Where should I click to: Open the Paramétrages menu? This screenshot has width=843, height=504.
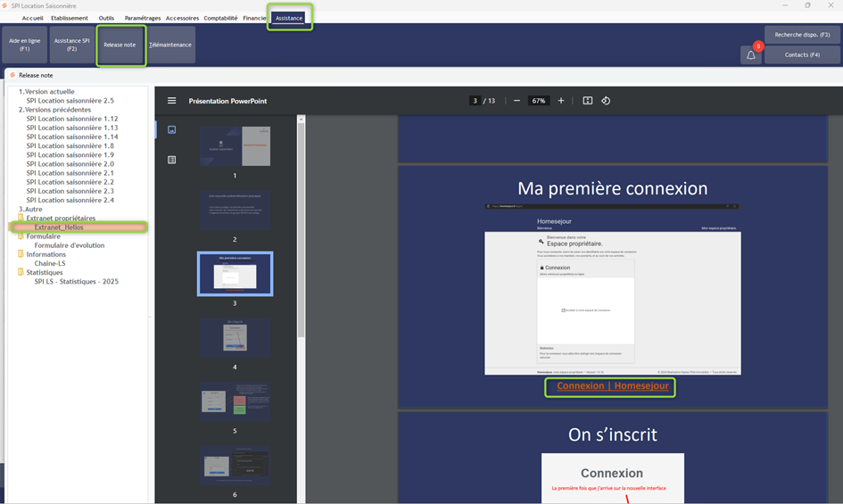[x=143, y=18]
